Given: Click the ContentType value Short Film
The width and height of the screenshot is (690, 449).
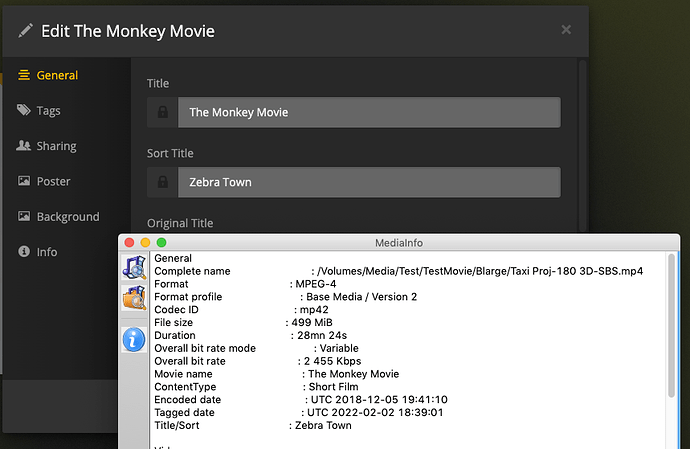Looking at the screenshot, I should coord(334,386).
